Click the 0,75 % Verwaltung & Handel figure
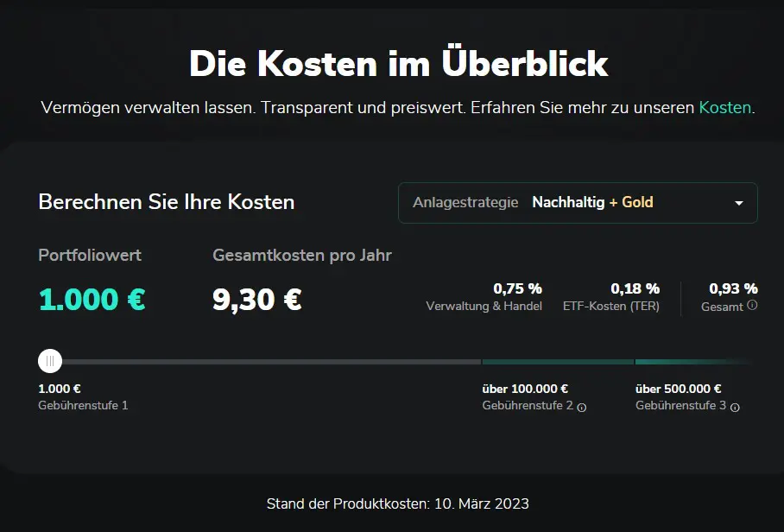Image resolution: width=784 pixels, height=532 pixels. (517, 288)
